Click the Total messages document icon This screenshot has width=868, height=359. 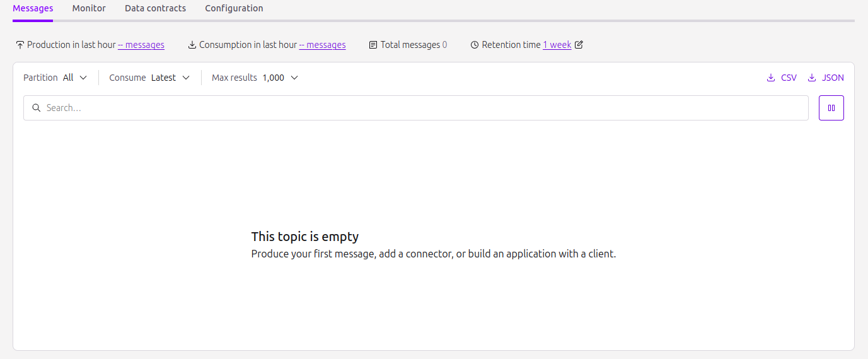click(x=373, y=45)
